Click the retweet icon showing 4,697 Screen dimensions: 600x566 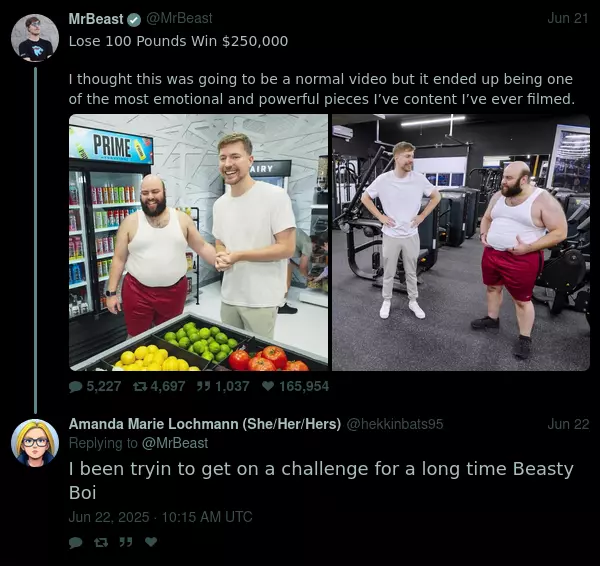pyautogui.click(x=140, y=387)
